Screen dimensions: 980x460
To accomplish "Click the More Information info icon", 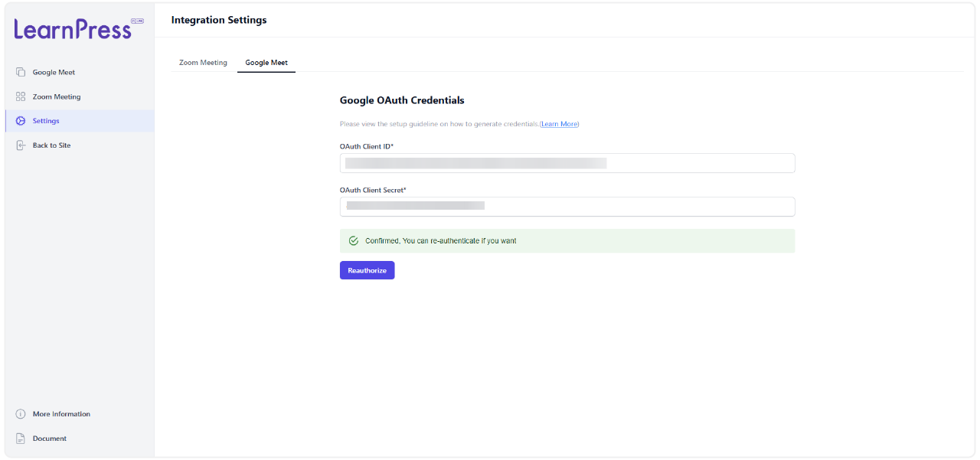I will coord(21,414).
